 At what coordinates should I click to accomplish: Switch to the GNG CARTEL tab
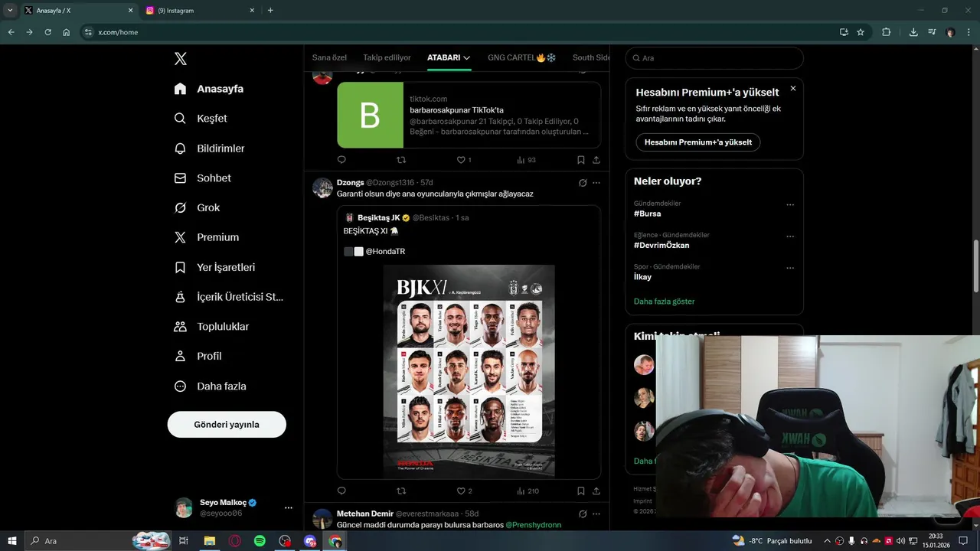coord(521,57)
